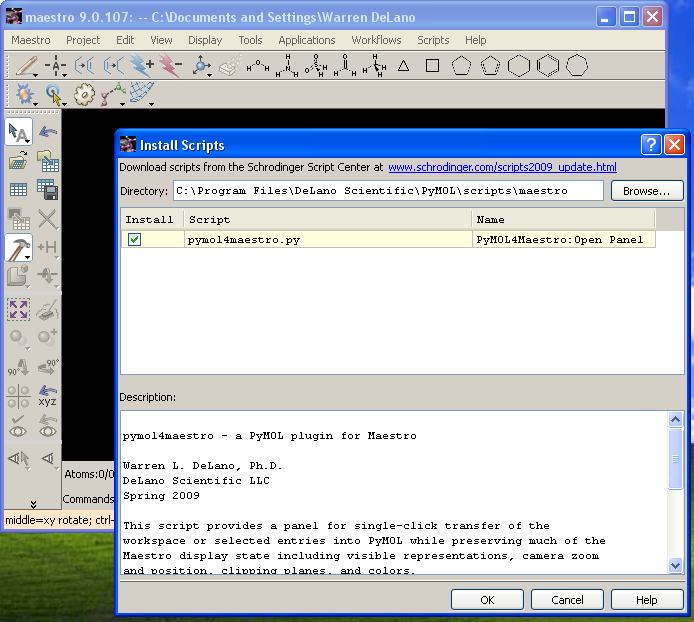Click Save as project table icon
Viewport: 694px width, 622px height.
[47, 189]
